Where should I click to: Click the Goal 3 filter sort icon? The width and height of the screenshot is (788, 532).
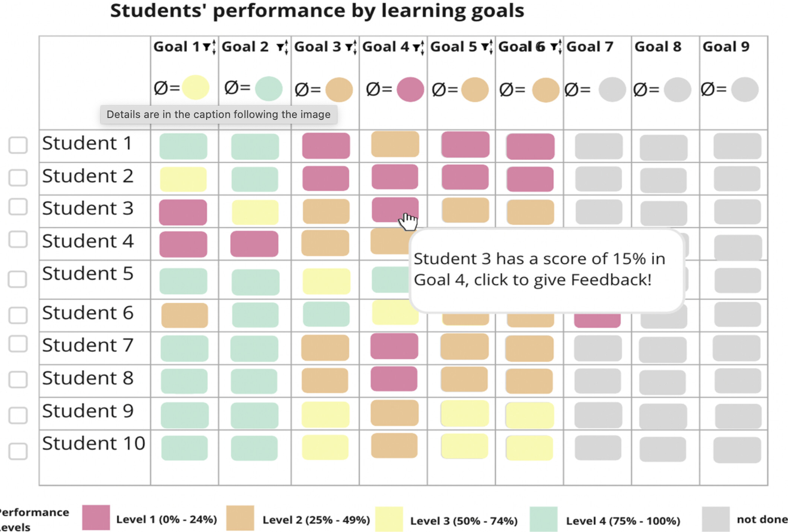point(351,47)
